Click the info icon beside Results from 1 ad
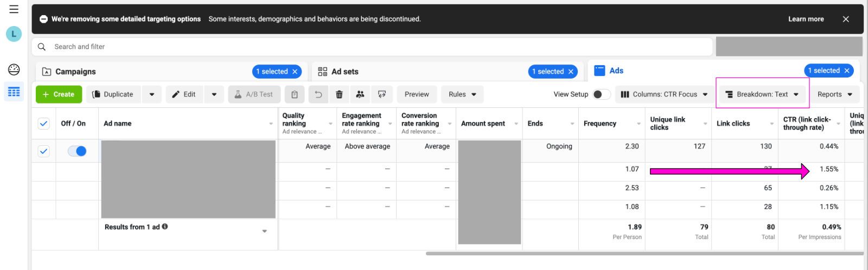Viewport: 868px width, 270px height. [165, 227]
